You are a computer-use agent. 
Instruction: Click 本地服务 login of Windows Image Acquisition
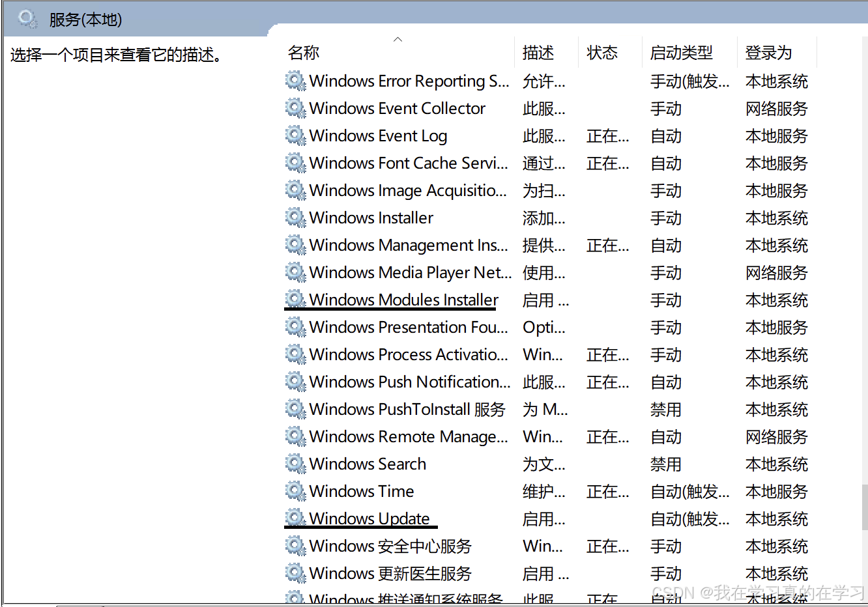click(x=777, y=190)
